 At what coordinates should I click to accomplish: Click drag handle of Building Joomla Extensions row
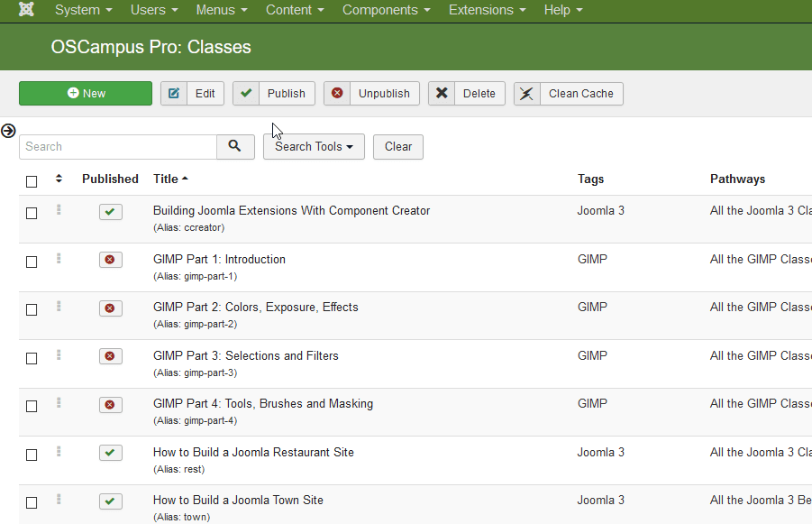click(59, 209)
